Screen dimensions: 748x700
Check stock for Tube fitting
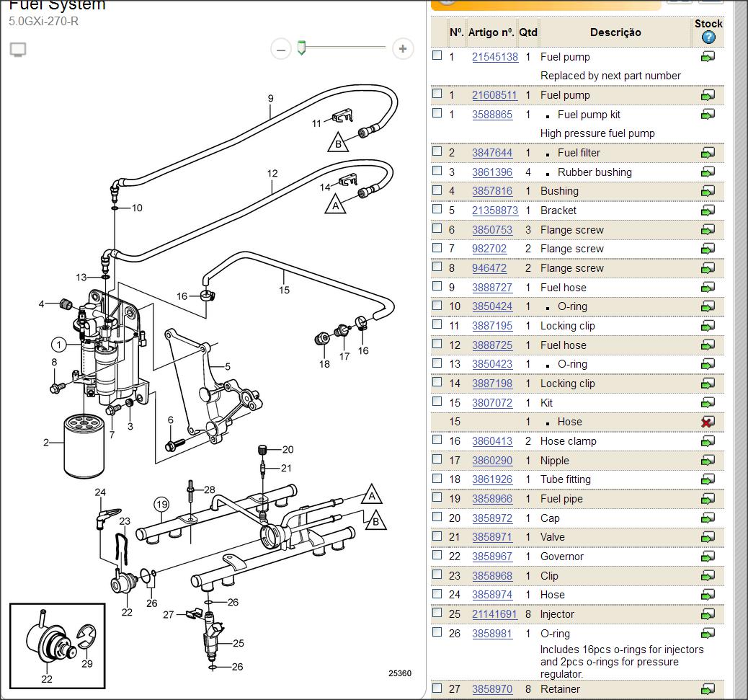click(x=708, y=479)
